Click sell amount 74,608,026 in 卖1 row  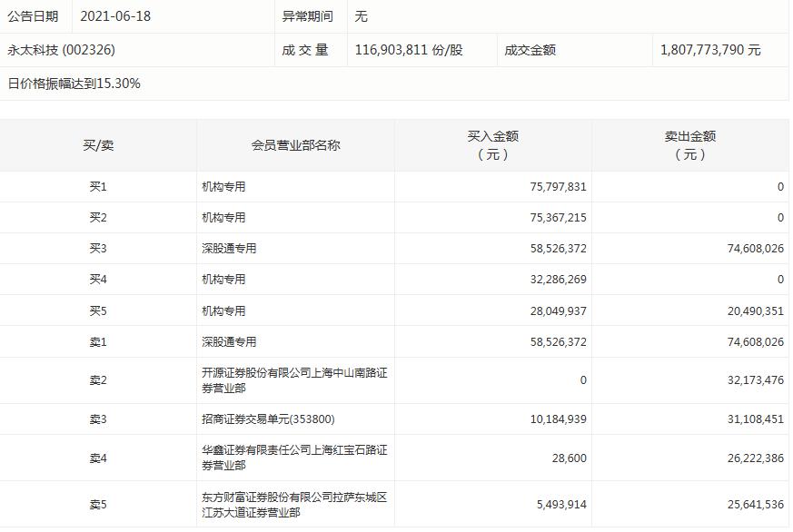point(755,342)
